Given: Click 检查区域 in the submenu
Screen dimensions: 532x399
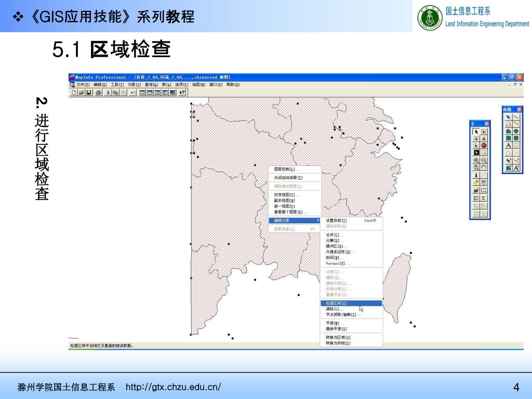Looking at the screenshot, I should (352, 303).
